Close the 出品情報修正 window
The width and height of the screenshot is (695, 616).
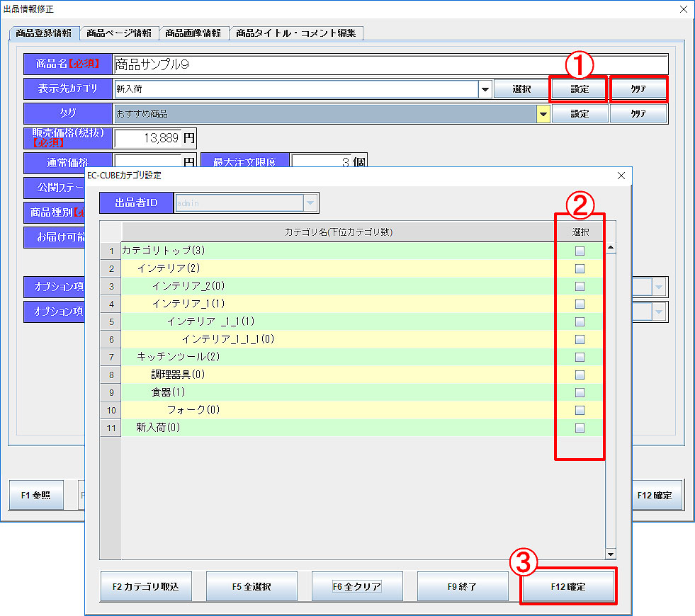(684, 9)
